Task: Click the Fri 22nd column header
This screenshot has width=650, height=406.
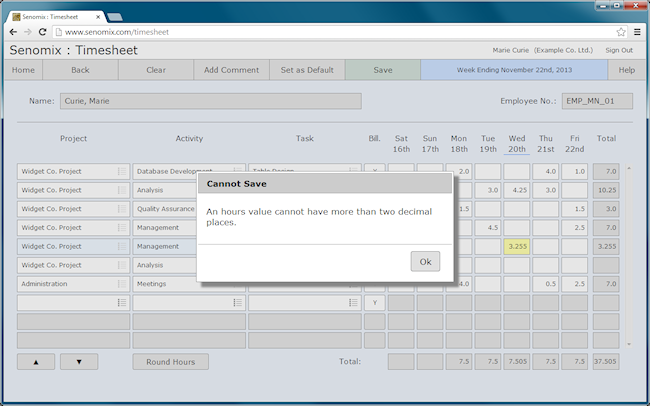Action: point(575,143)
